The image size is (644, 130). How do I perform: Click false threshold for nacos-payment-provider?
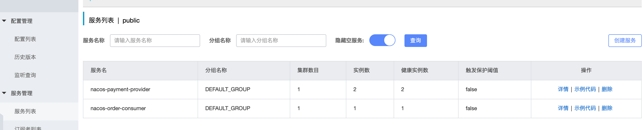point(471,89)
